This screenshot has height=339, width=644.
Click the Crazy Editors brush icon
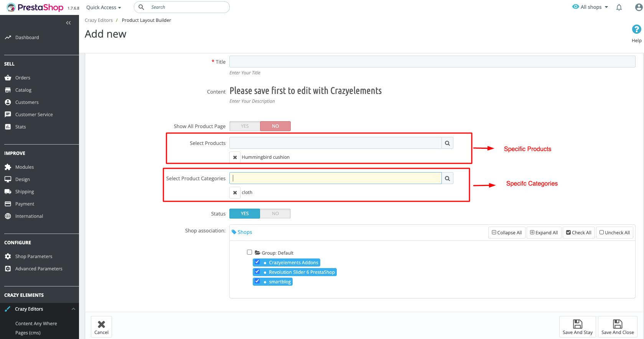click(8, 309)
